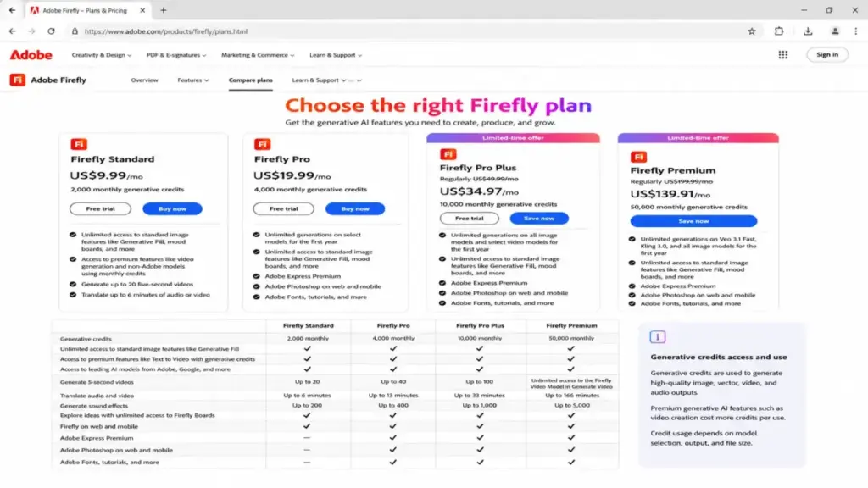Open the browser three-dot menu
868x488 pixels.
pyautogui.click(x=856, y=31)
